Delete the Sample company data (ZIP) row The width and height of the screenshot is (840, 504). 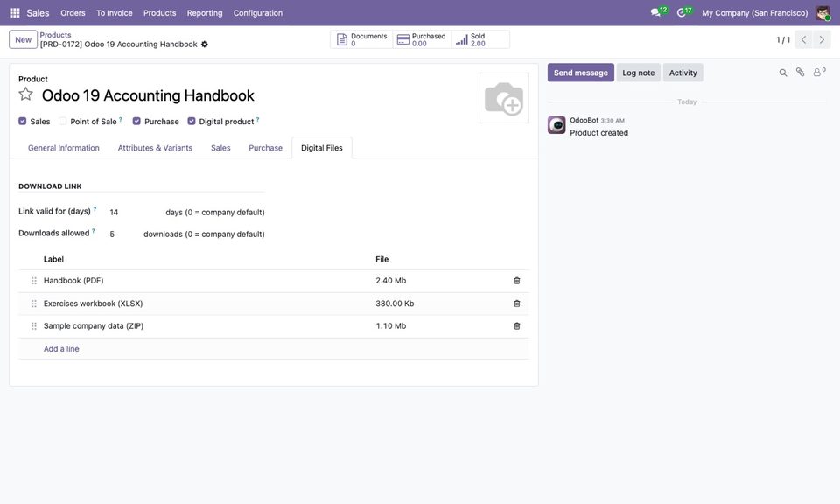click(517, 326)
